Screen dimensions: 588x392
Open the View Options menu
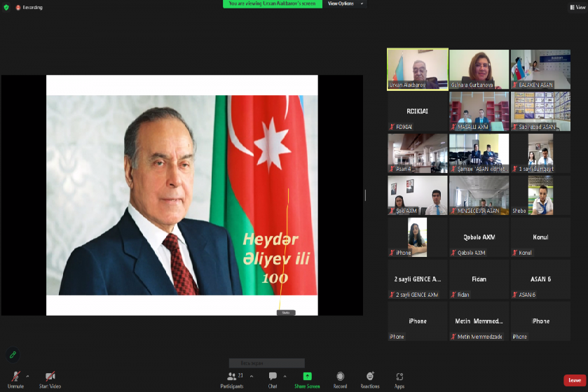pyautogui.click(x=346, y=3)
